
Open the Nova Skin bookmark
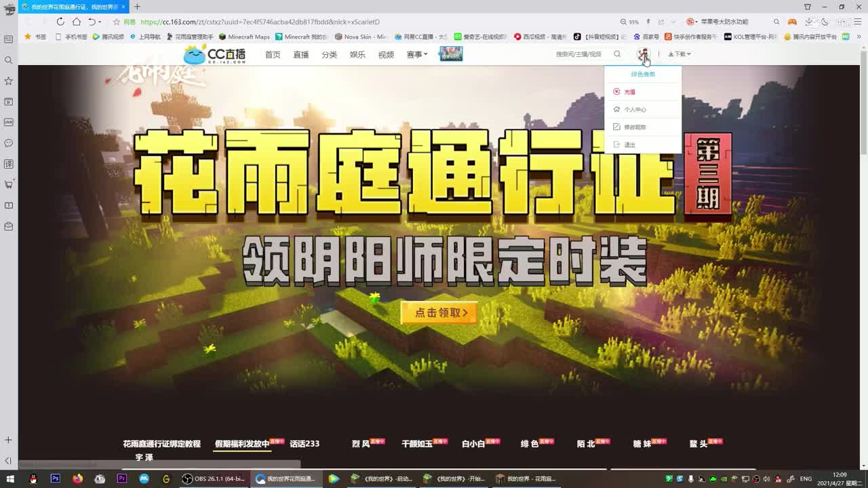click(x=361, y=37)
